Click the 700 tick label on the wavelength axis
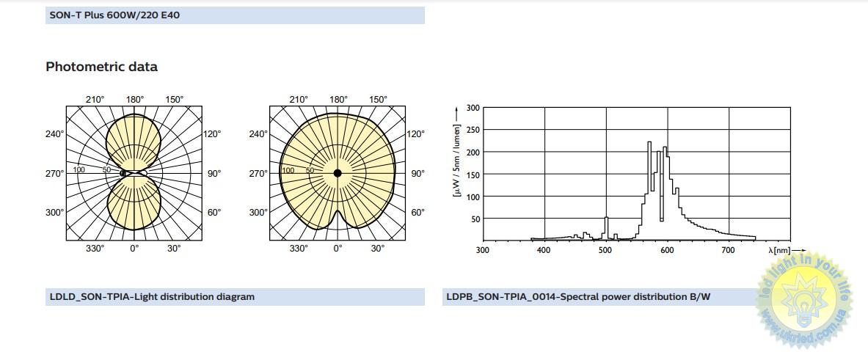Viewport: 868px width, 363px height. click(x=728, y=250)
